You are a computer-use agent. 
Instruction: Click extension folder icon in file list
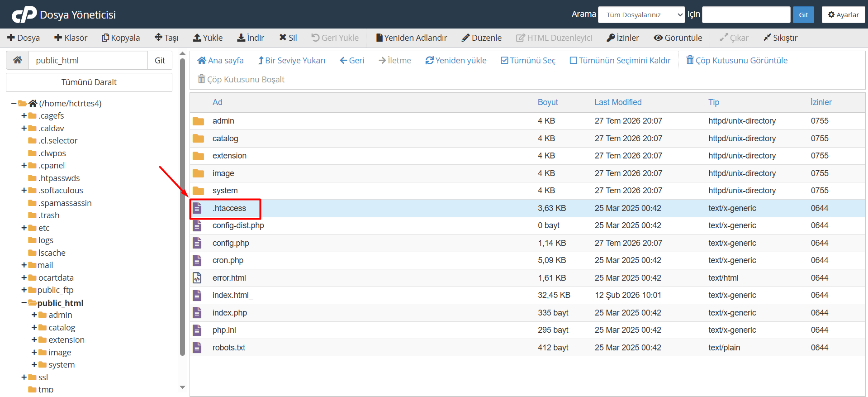[x=198, y=156]
